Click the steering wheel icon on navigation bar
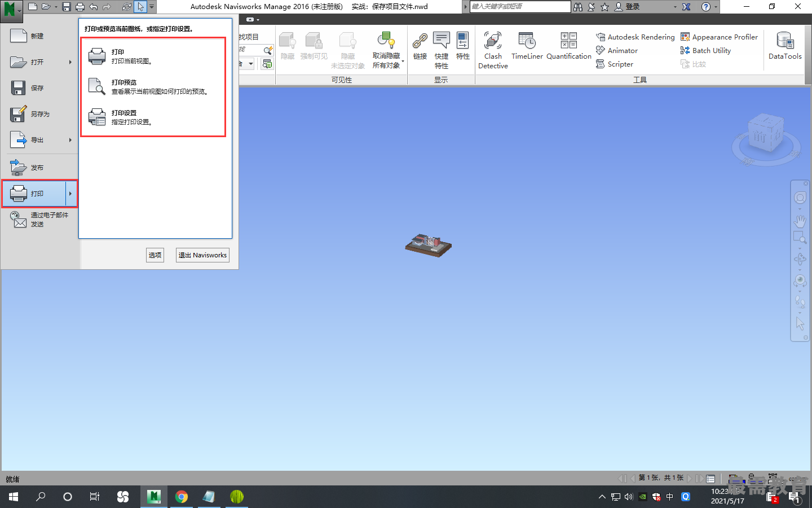The height and width of the screenshot is (508, 812). (x=800, y=198)
